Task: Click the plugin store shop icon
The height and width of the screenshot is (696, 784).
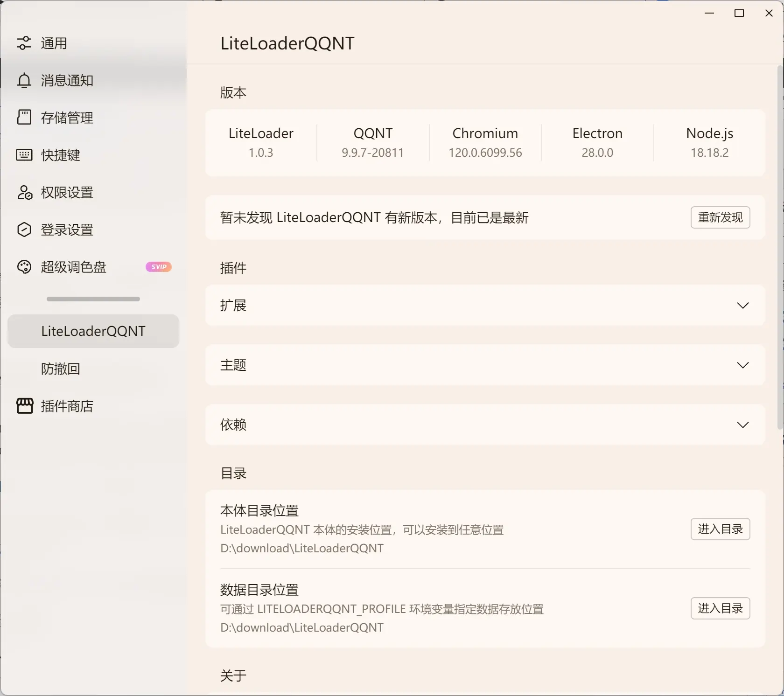Action: (25, 406)
